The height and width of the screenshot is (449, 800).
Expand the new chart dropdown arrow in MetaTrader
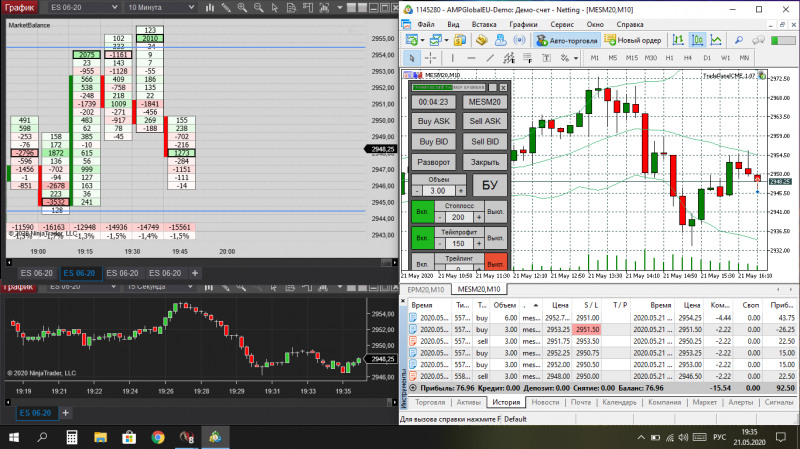pos(422,40)
